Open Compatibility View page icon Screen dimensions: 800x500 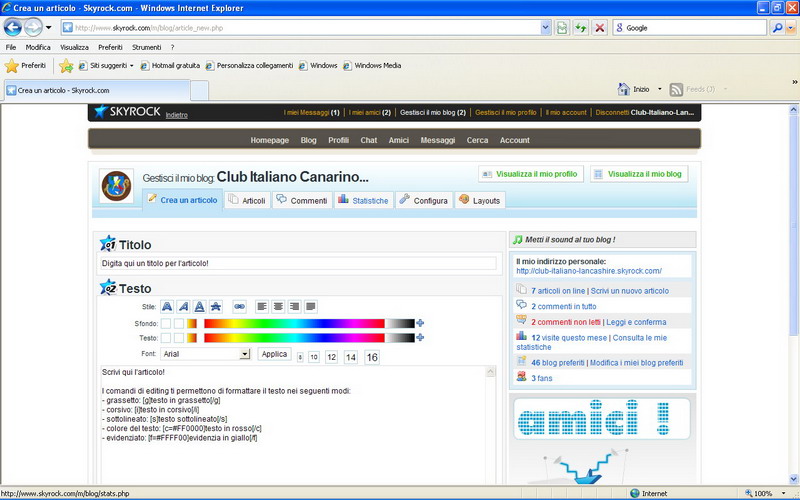[562, 28]
